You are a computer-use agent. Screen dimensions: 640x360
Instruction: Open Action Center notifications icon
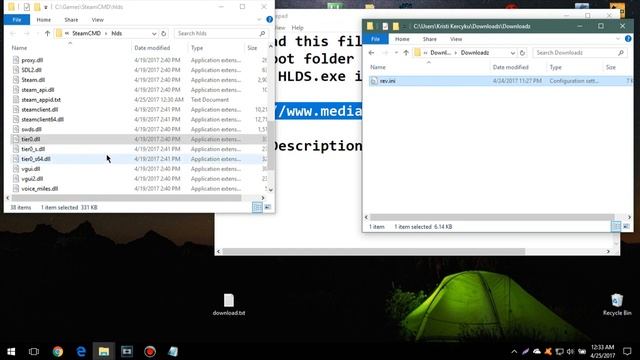click(x=628, y=351)
